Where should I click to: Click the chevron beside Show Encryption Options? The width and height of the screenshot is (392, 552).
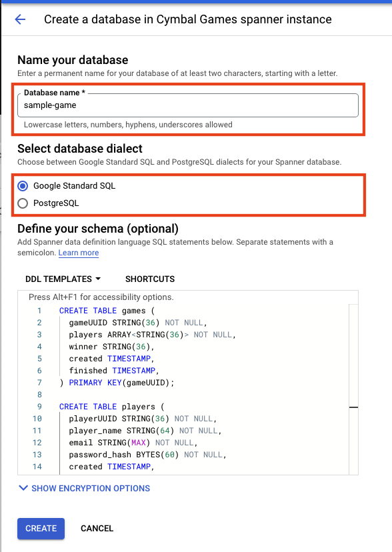click(x=23, y=488)
